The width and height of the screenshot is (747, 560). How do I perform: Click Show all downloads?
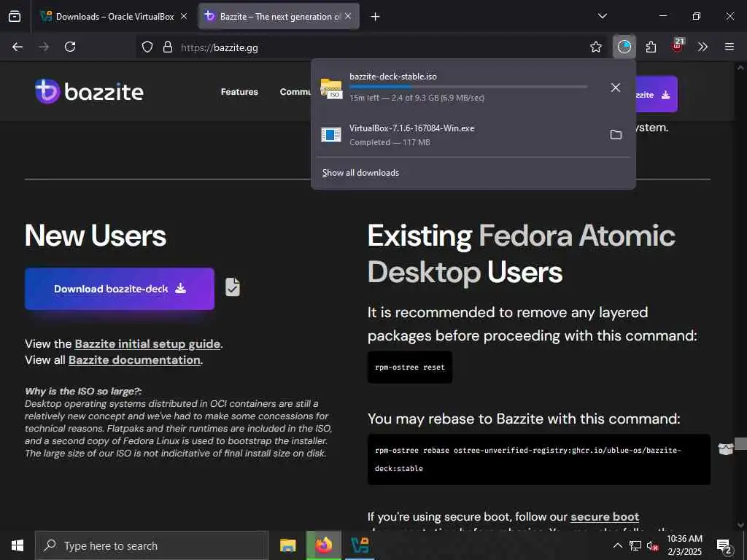(360, 173)
